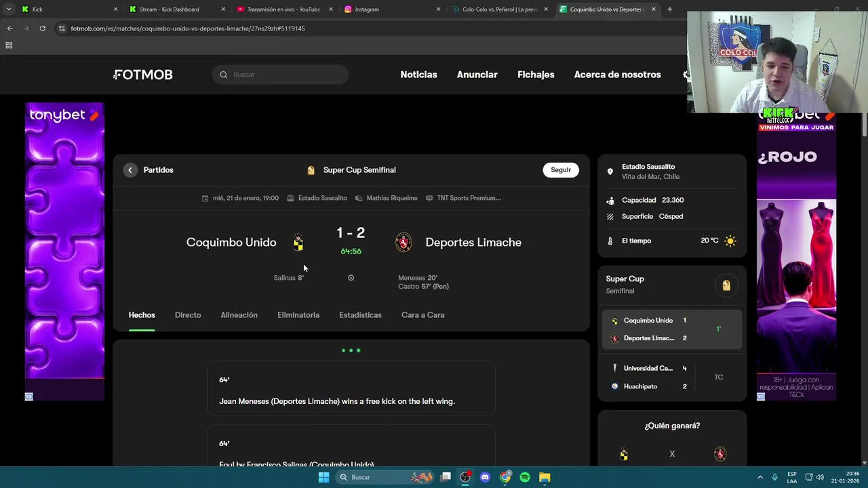Go back with the browser back arrow

click(9, 28)
